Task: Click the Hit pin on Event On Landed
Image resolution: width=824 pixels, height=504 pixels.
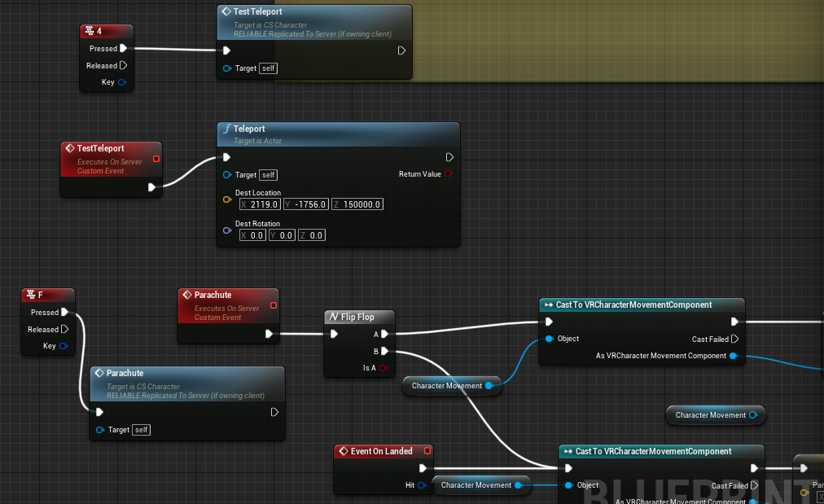Action: [422, 485]
